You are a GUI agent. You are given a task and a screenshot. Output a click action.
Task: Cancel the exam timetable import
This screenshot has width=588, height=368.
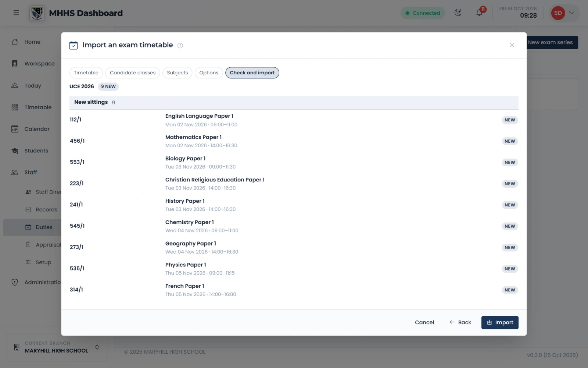(x=424, y=323)
